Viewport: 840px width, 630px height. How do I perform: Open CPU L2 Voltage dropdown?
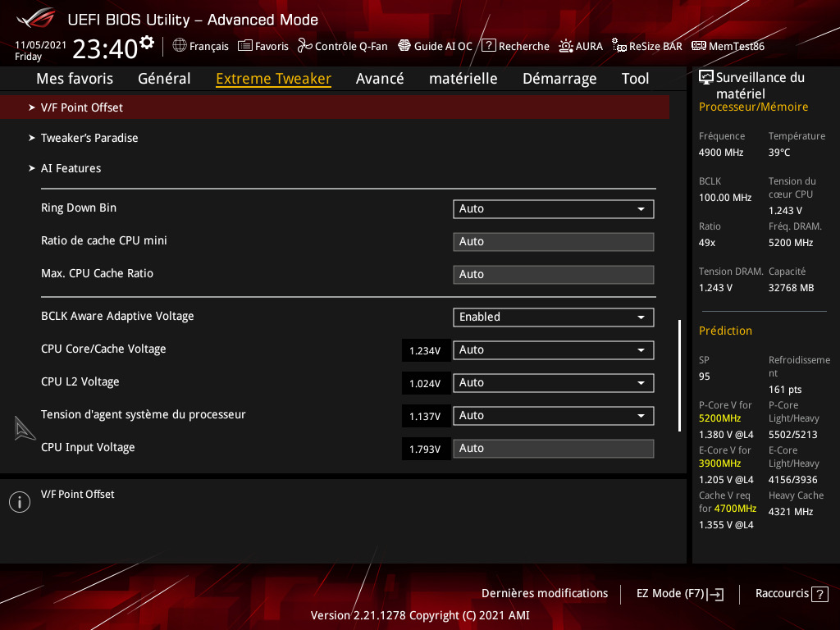(554, 383)
